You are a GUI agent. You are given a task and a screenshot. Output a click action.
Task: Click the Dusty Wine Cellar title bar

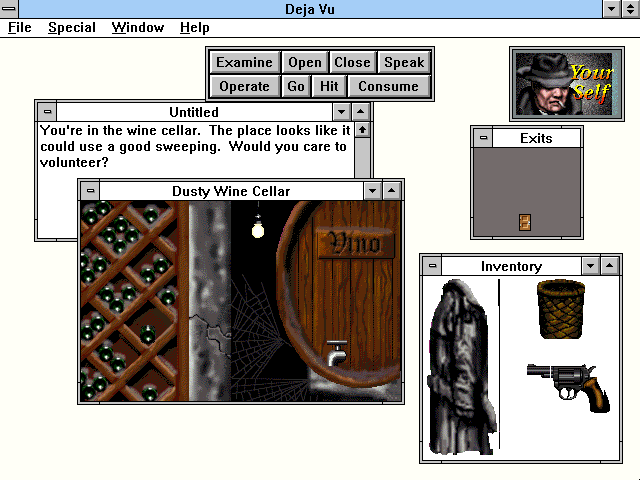pos(231,191)
